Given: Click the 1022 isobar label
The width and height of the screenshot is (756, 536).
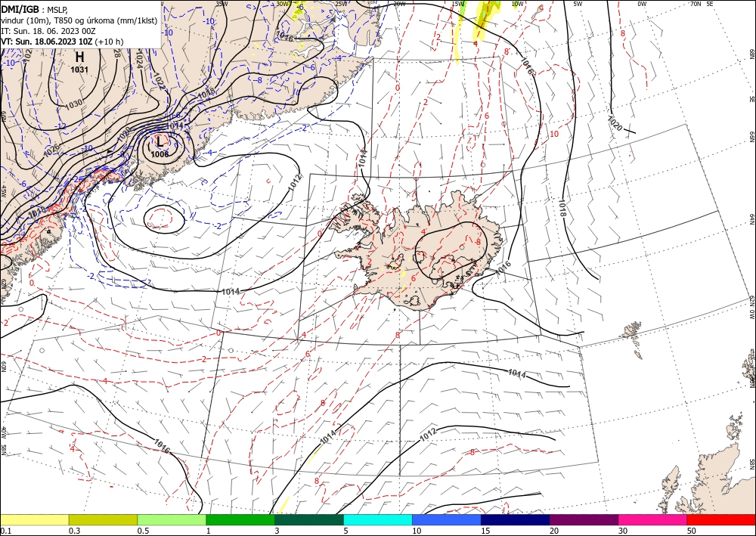Looking at the screenshot, I should coord(159,80).
